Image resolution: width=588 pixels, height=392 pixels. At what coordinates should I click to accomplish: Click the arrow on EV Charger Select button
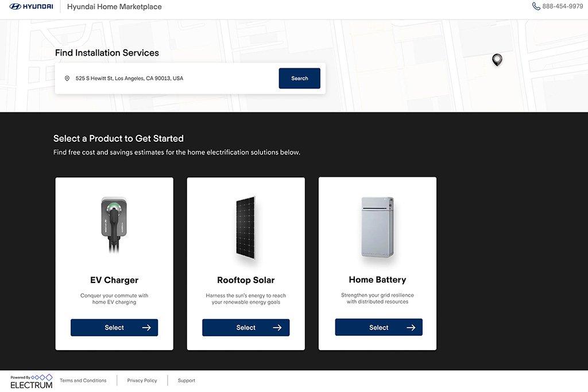coord(146,328)
